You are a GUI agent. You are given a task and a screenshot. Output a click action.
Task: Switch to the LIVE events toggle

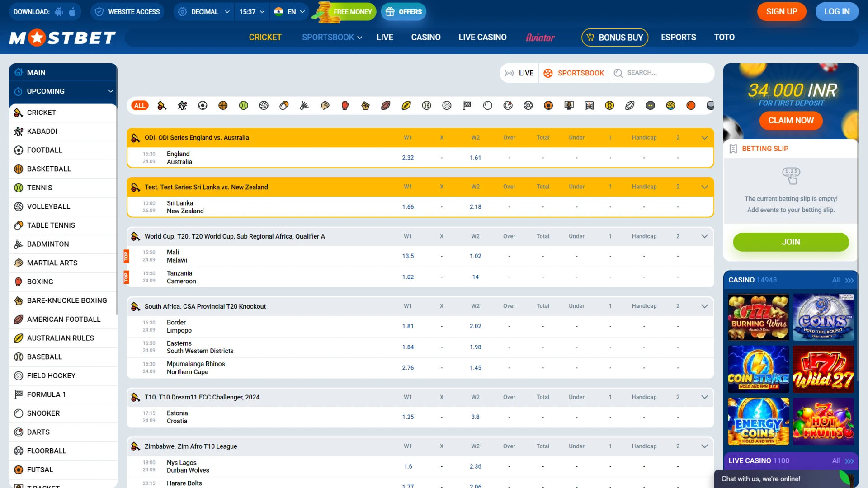pyautogui.click(x=519, y=73)
